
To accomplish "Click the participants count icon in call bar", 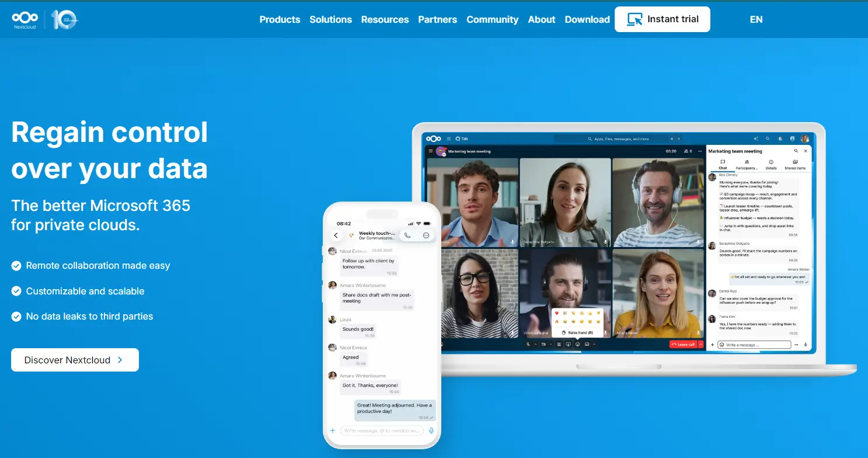I will tap(687, 151).
